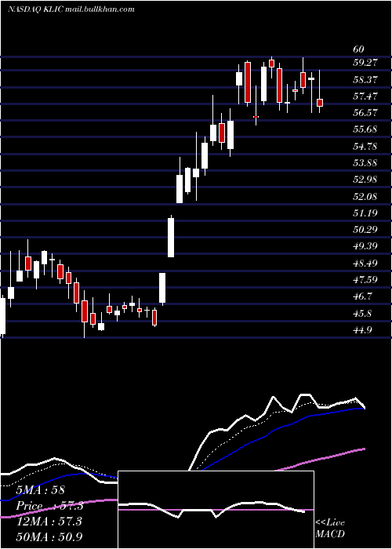Screen dimensions: 392x549
Task: Click the 50MA : 50.9 legend entry
Action: click(x=49, y=536)
